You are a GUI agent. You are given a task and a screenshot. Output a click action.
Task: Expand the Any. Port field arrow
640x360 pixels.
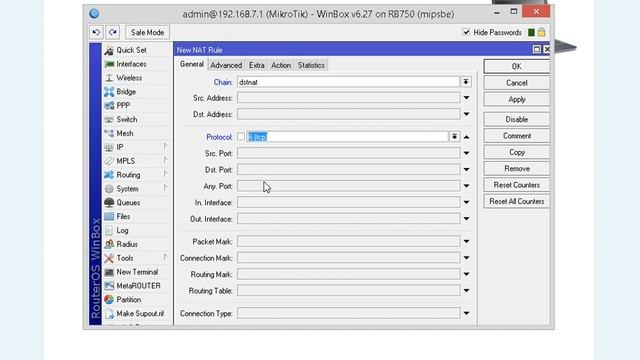click(466, 186)
